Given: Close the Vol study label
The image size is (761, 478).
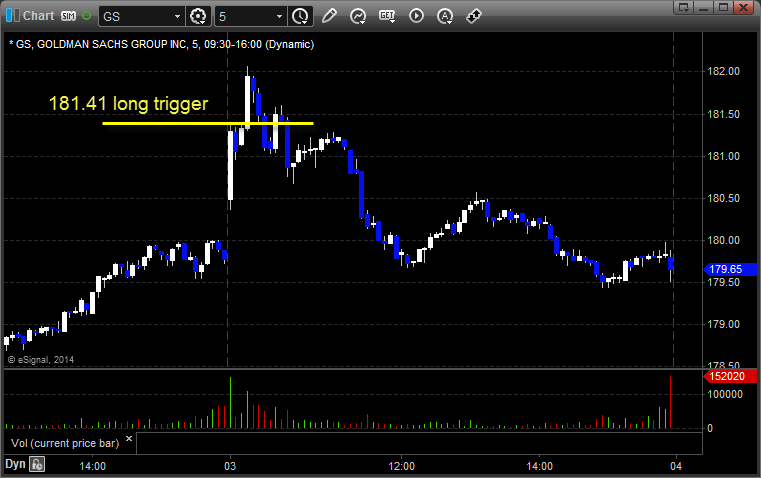Looking at the screenshot, I should tap(129, 439).
